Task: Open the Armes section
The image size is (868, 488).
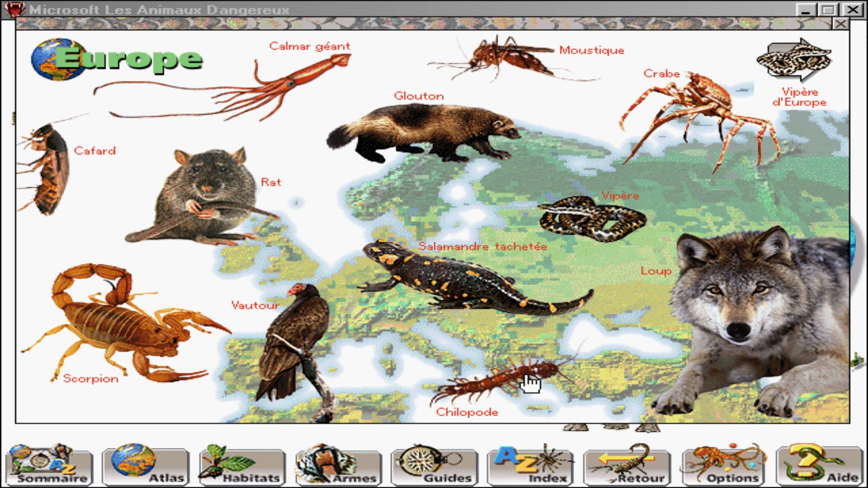Action: (x=338, y=465)
